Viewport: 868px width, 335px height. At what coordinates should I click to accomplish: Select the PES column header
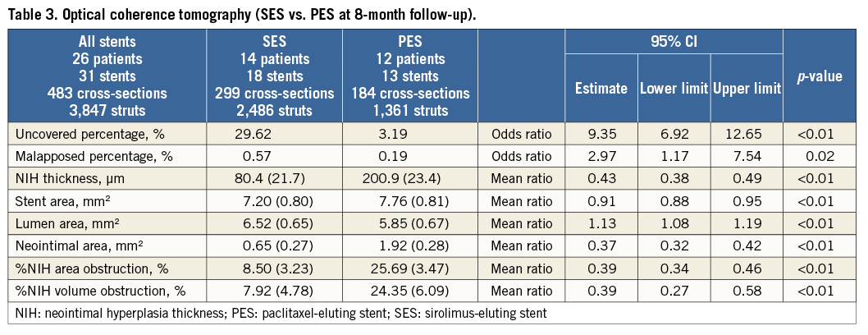click(409, 76)
